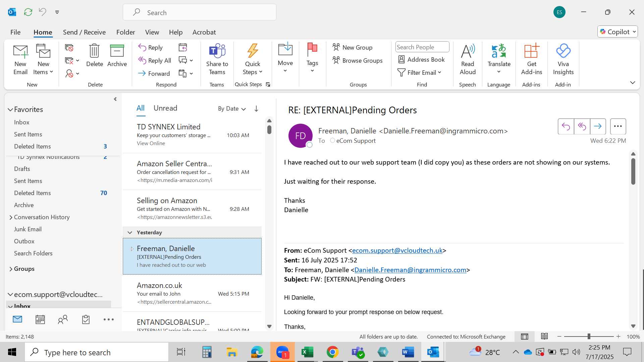Viewport: 644px width, 362px height.
Task: Switch to Tasks view icon
Action: tap(86, 319)
